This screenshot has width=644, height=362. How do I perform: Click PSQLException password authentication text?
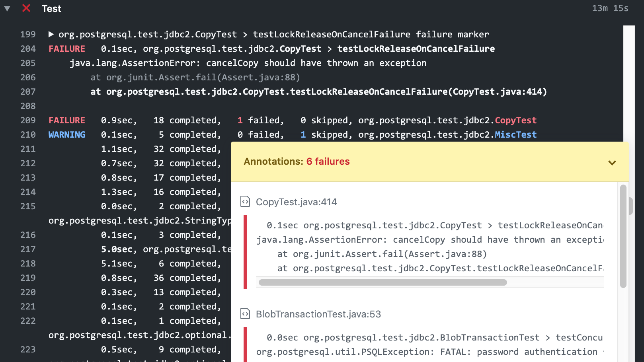[430, 352]
